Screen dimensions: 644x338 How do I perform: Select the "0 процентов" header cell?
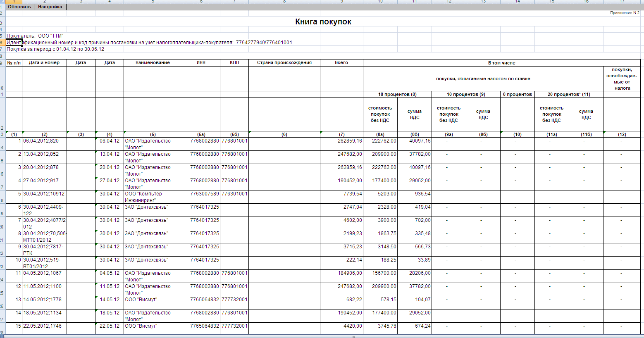coord(517,94)
